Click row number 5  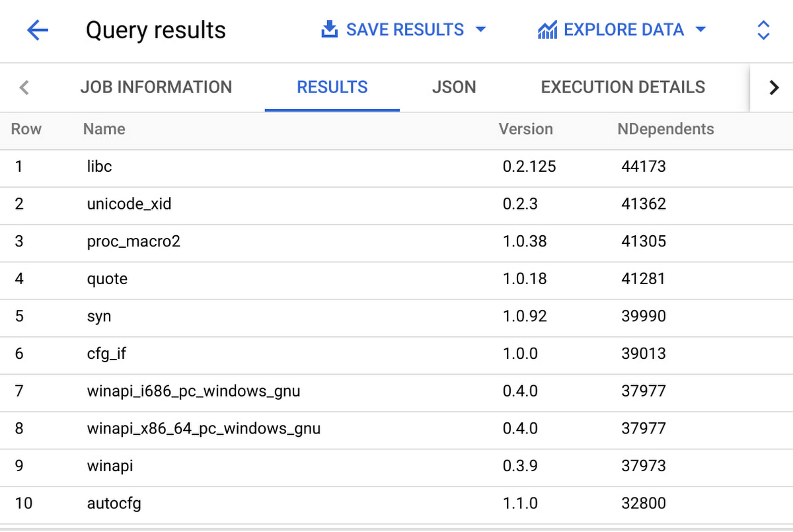19,317
